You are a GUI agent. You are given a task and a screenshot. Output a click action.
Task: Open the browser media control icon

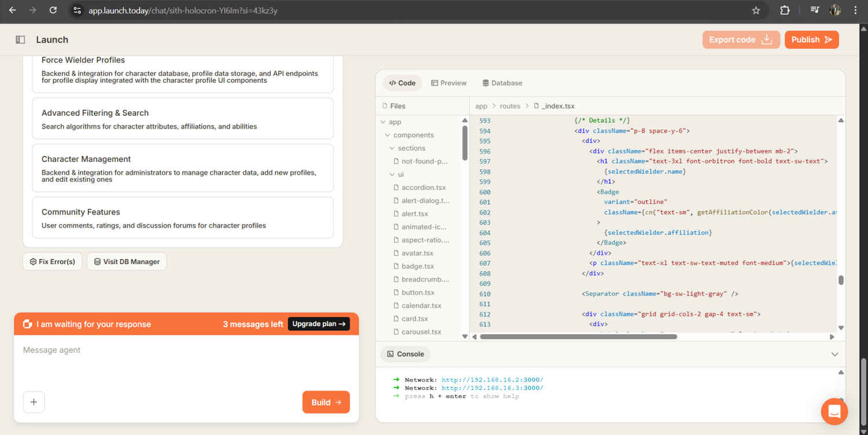click(x=815, y=10)
